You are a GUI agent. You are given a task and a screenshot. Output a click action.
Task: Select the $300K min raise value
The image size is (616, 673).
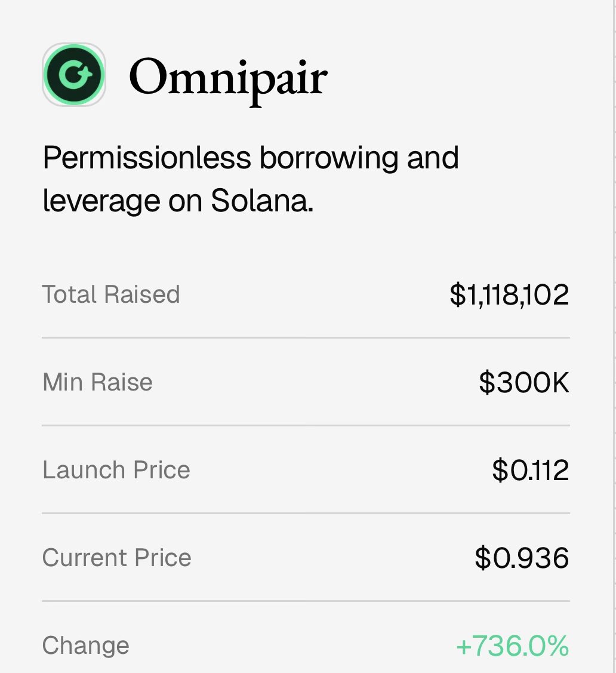524,383
